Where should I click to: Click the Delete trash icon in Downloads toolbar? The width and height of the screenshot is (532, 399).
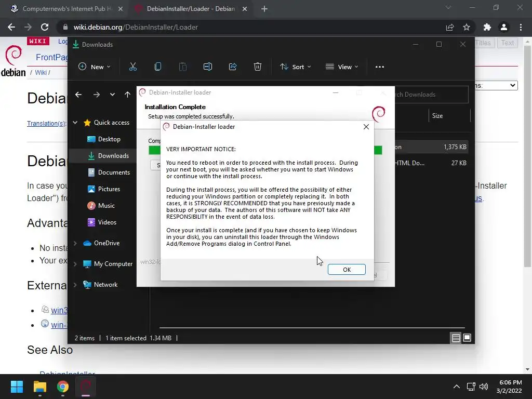(258, 67)
